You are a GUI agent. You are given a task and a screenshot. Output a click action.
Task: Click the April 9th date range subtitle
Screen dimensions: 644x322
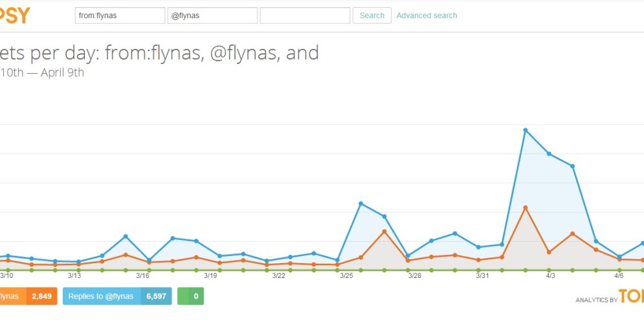[42, 72]
